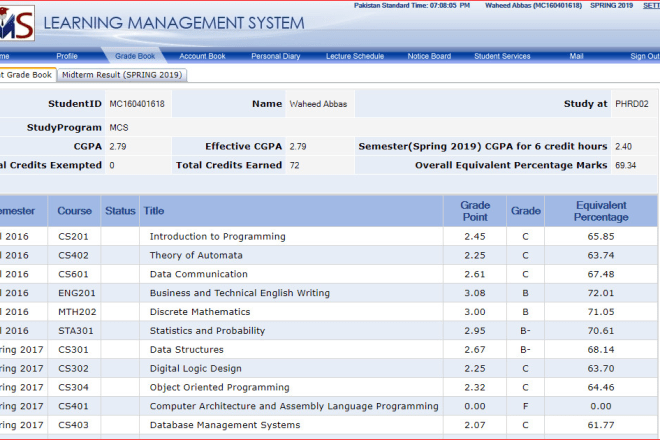Click course code CS401
The width and height of the screenshot is (660, 440).
(x=73, y=407)
